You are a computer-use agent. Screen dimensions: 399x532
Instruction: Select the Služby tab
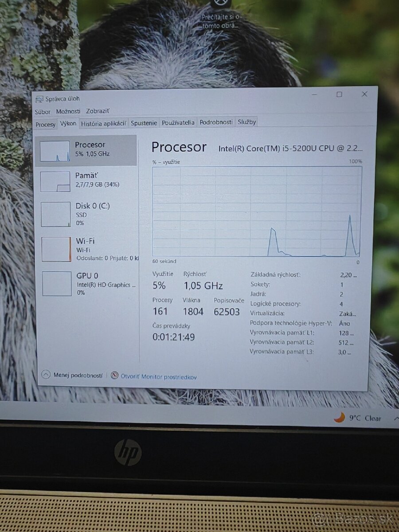tap(246, 121)
